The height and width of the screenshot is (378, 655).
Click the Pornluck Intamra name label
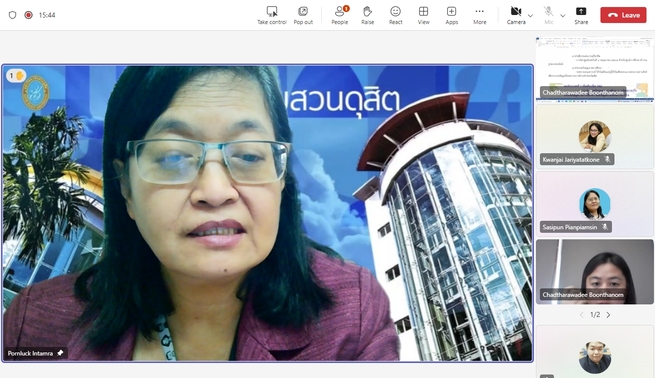click(30, 353)
